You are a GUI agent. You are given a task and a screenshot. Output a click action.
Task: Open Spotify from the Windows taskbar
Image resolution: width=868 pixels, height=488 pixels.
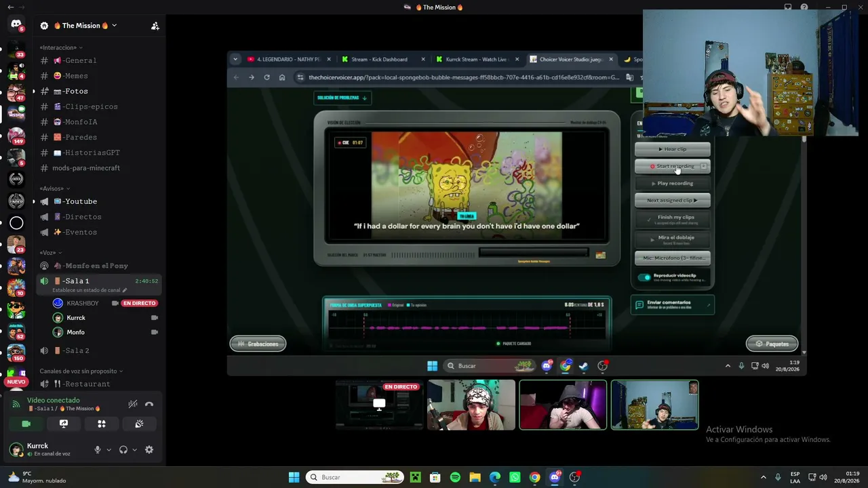tap(455, 477)
